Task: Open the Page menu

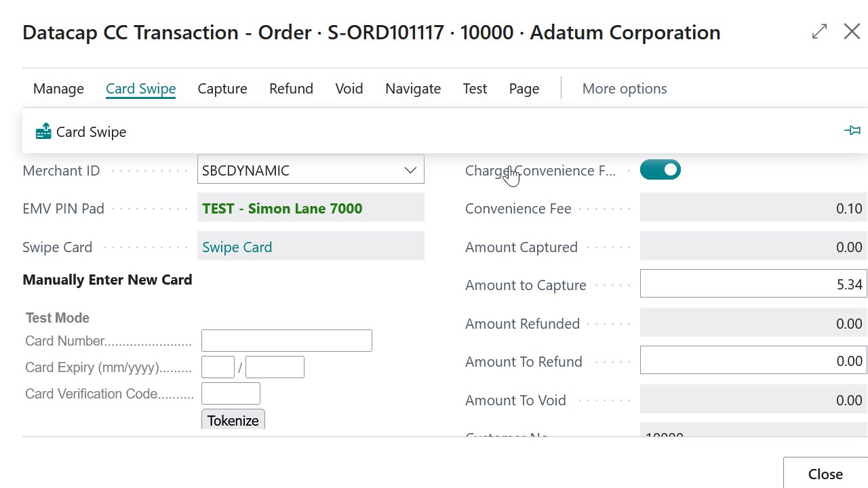Action: pyautogui.click(x=524, y=88)
